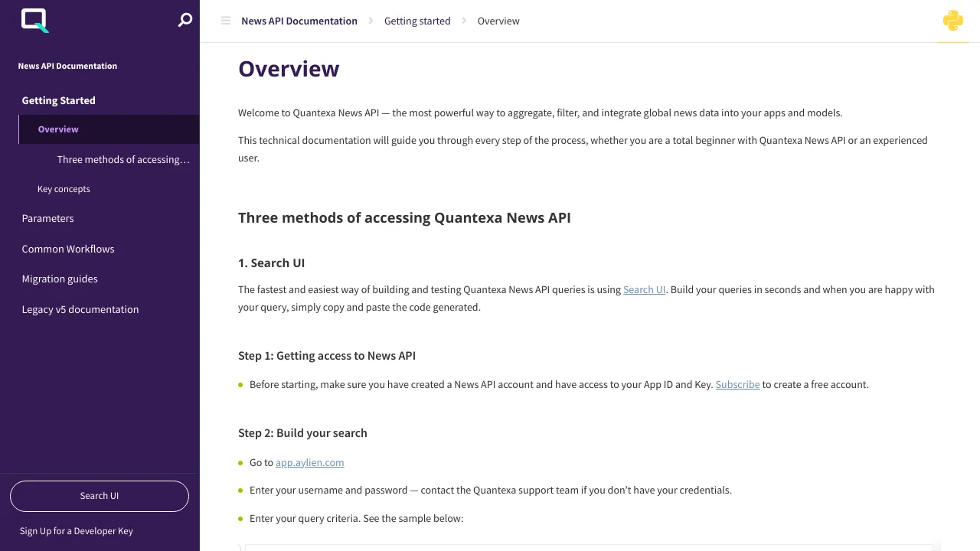The width and height of the screenshot is (980, 551).
Task: Jump to Three methods of accessing subsection
Action: (x=123, y=159)
